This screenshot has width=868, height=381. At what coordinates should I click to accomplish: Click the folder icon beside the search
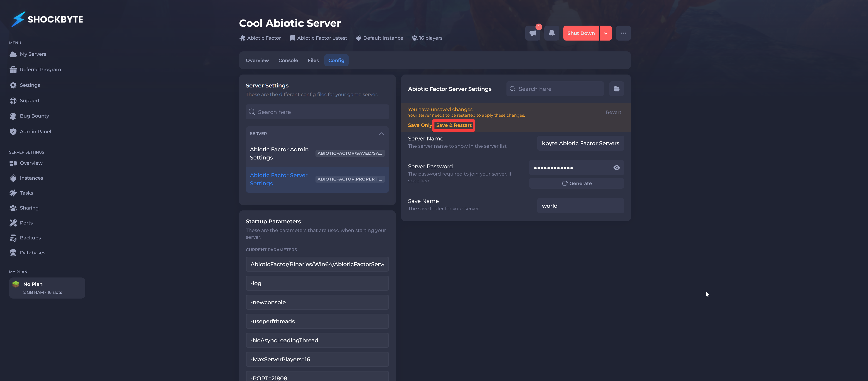tap(617, 89)
